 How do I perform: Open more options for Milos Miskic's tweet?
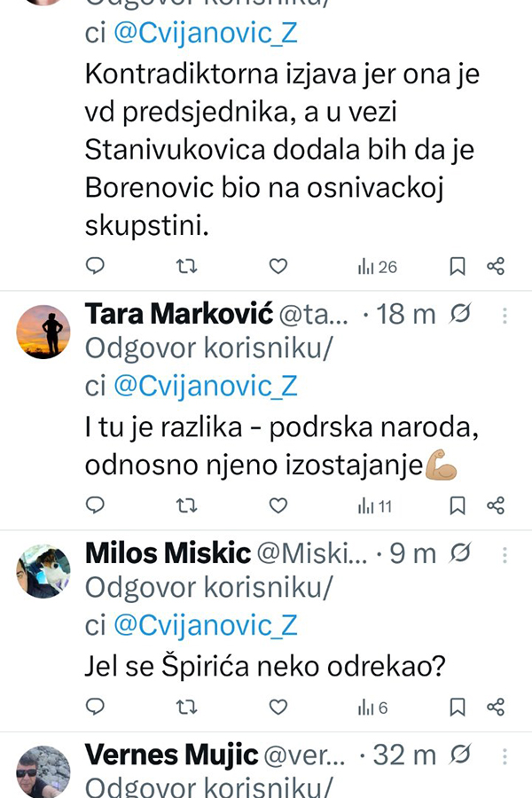pyautogui.click(x=505, y=554)
